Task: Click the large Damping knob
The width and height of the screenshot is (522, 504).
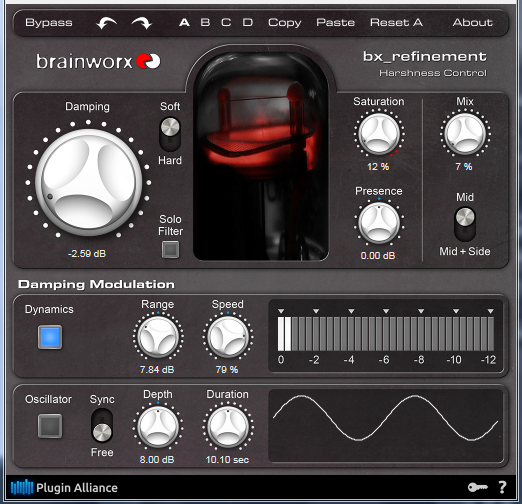Action: point(88,182)
